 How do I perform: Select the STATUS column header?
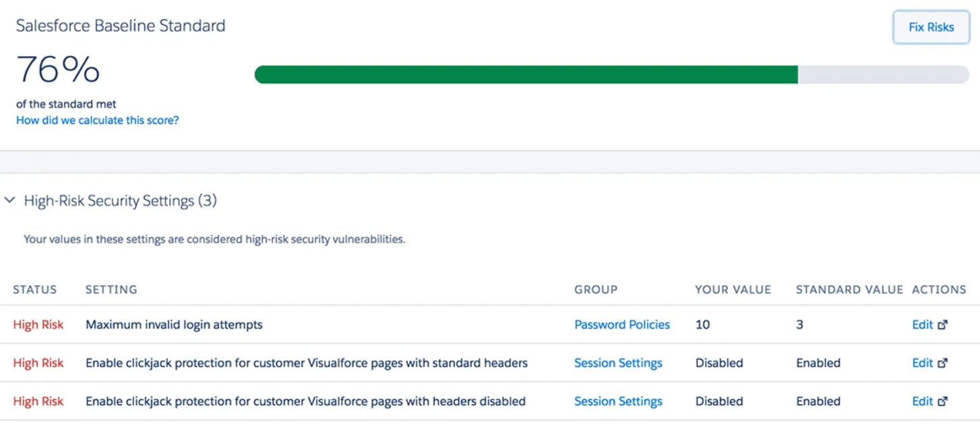(x=35, y=289)
